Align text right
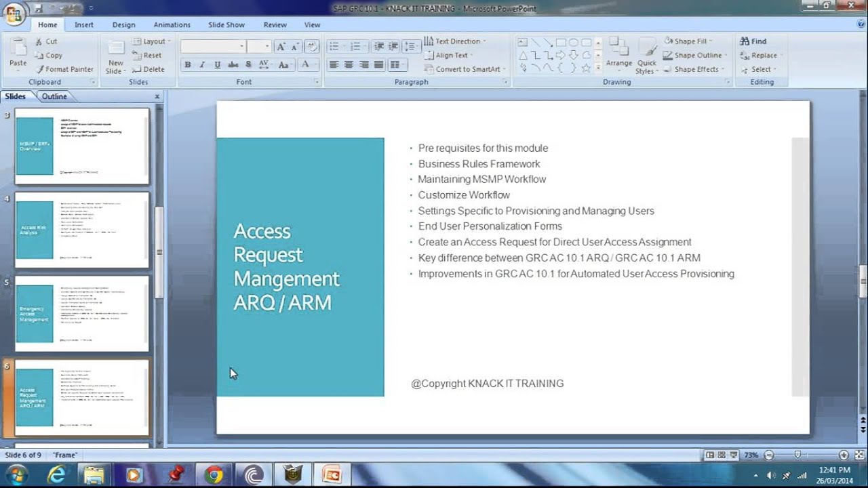Image resolution: width=868 pixels, height=488 pixels. (x=364, y=65)
